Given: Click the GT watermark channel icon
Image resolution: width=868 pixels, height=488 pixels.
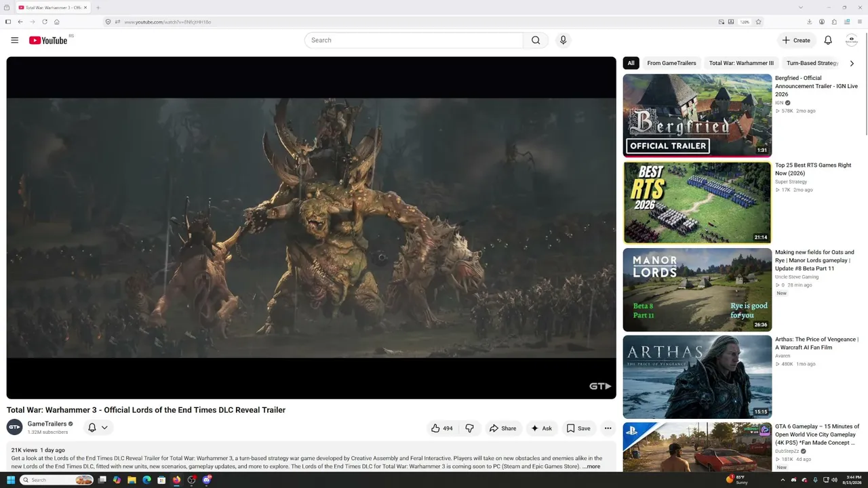Looking at the screenshot, I should tap(600, 386).
